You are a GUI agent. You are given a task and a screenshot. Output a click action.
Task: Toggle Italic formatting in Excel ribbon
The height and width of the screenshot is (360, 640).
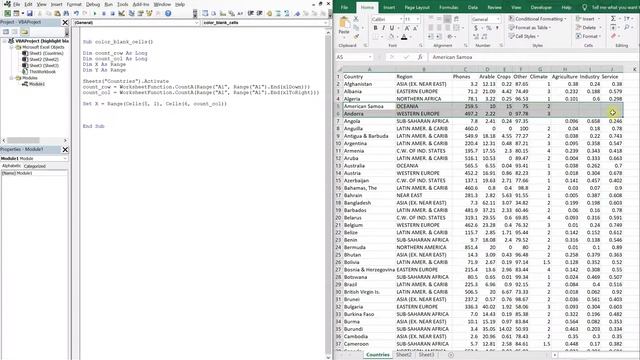pyautogui.click(x=383, y=28)
